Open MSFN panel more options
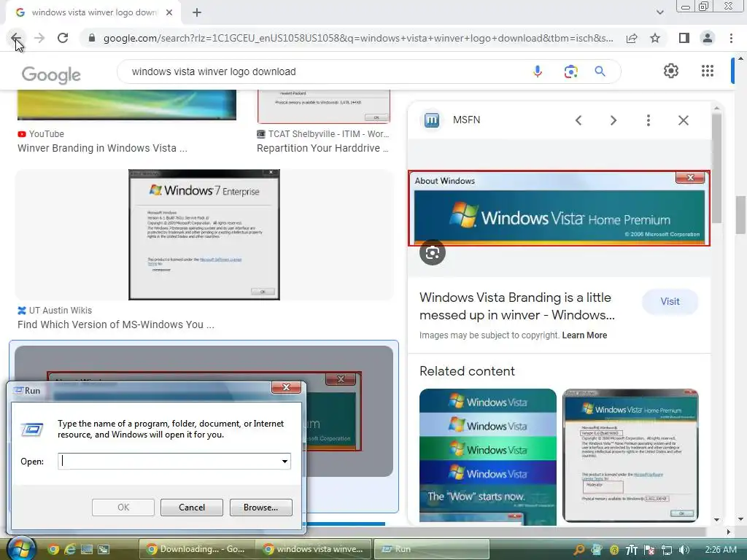This screenshot has width=747, height=560. tap(648, 120)
